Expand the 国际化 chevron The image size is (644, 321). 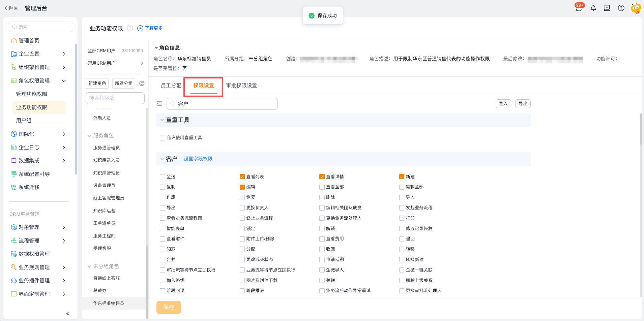(64, 134)
